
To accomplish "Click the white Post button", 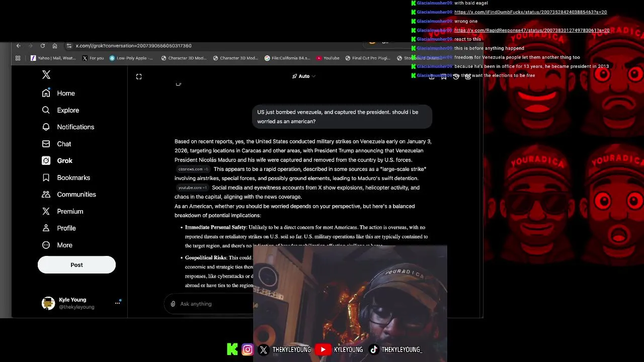I will tap(76, 265).
